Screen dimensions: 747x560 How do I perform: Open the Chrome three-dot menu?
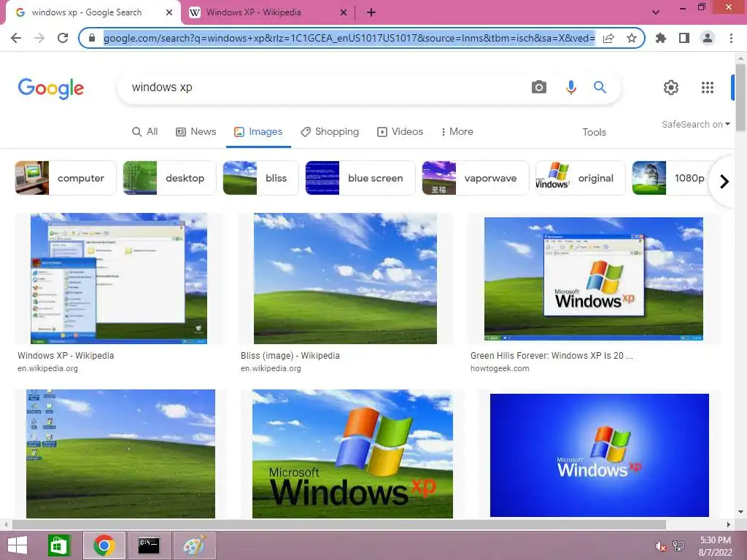point(731,38)
